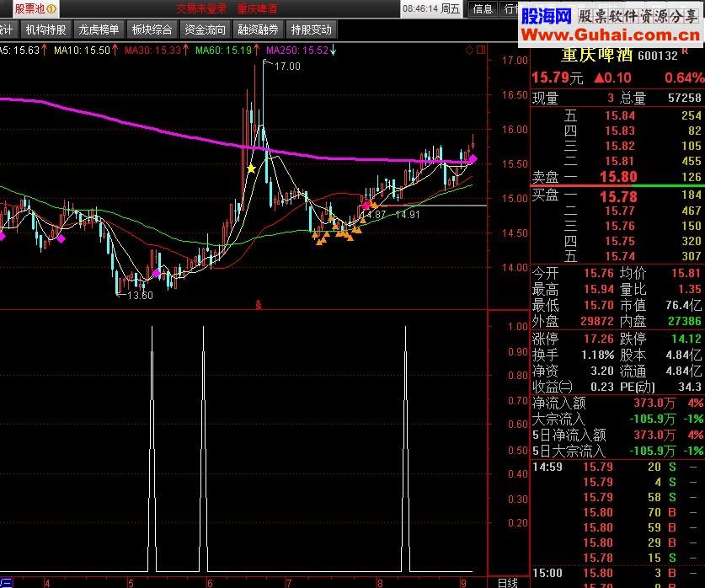Click the PE(动) value 34.3
705x588 pixels.
pos(690,387)
